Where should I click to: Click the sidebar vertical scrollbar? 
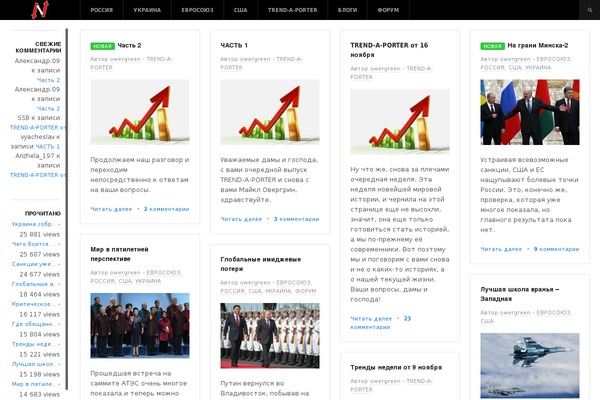point(67,209)
